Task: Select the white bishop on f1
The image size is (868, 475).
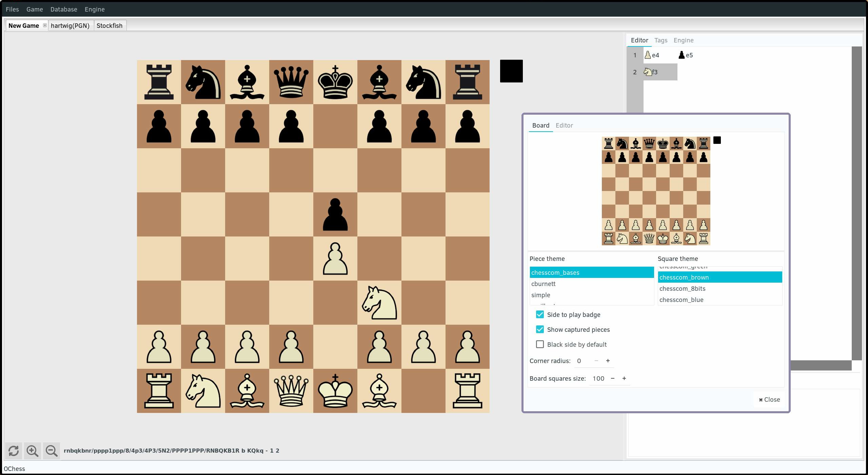Action: (x=379, y=391)
